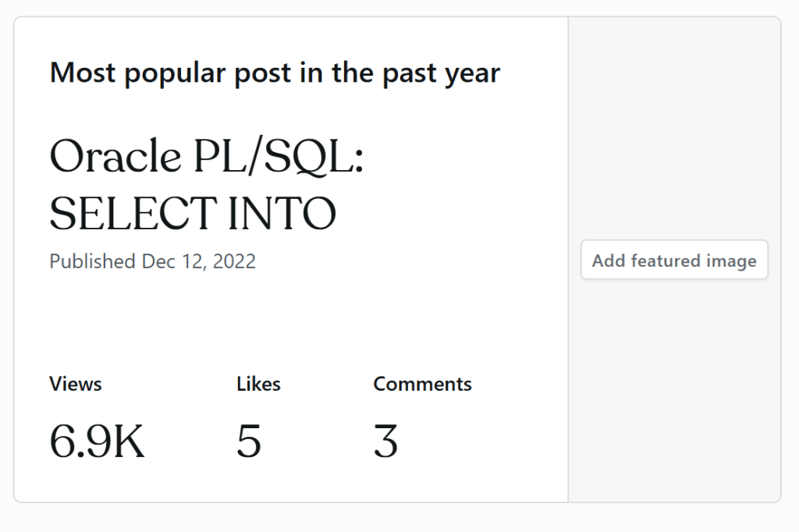Click the 6.9K views count
This screenshot has height=532, width=799.
click(97, 441)
